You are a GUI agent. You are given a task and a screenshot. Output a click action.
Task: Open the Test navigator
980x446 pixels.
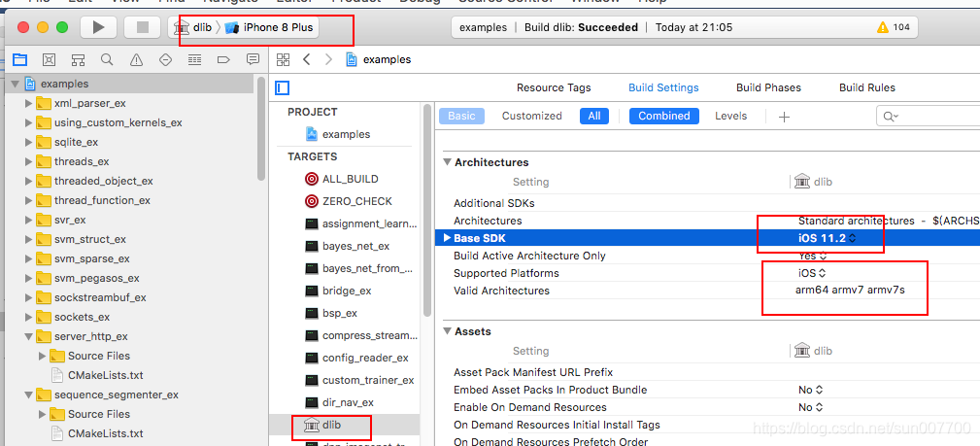[166, 60]
